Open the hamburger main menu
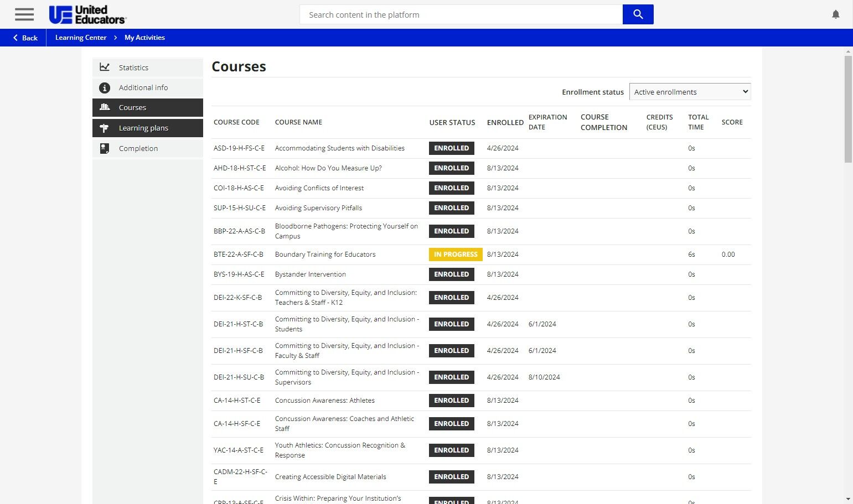Image resolution: width=853 pixels, height=504 pixels. [x=24, y=14]
